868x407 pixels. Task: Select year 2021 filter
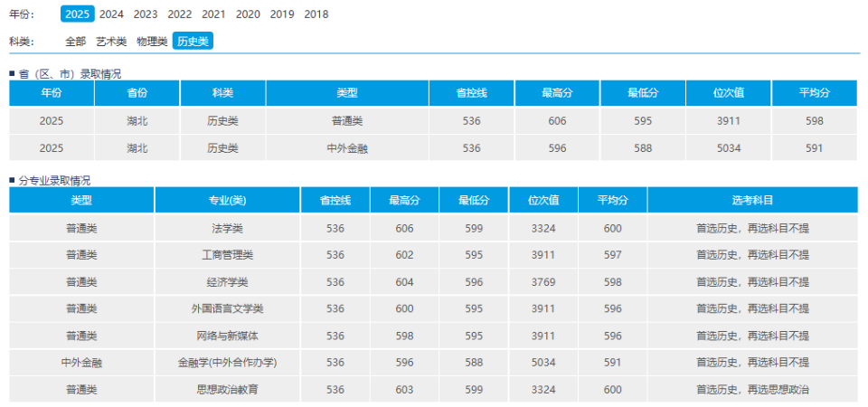click(213, 14)
